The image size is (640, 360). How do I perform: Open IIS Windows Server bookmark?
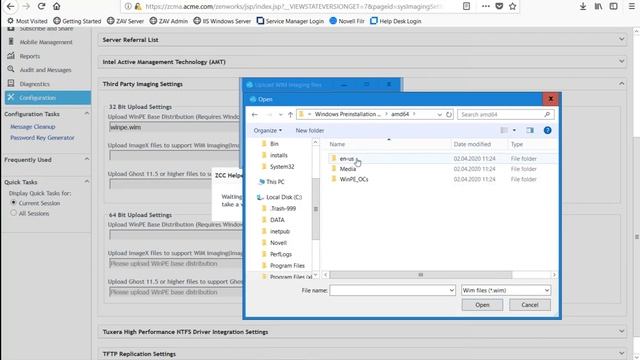(222, 21)
